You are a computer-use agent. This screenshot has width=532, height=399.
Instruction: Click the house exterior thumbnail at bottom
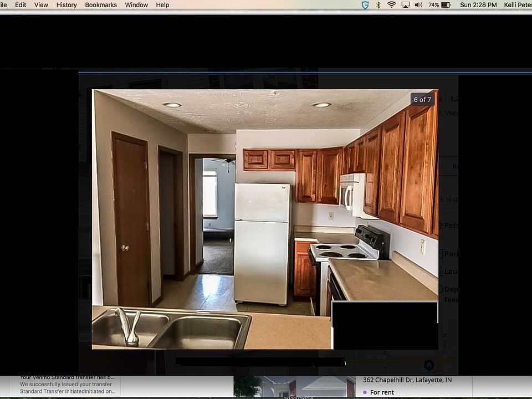click(294, 387)
